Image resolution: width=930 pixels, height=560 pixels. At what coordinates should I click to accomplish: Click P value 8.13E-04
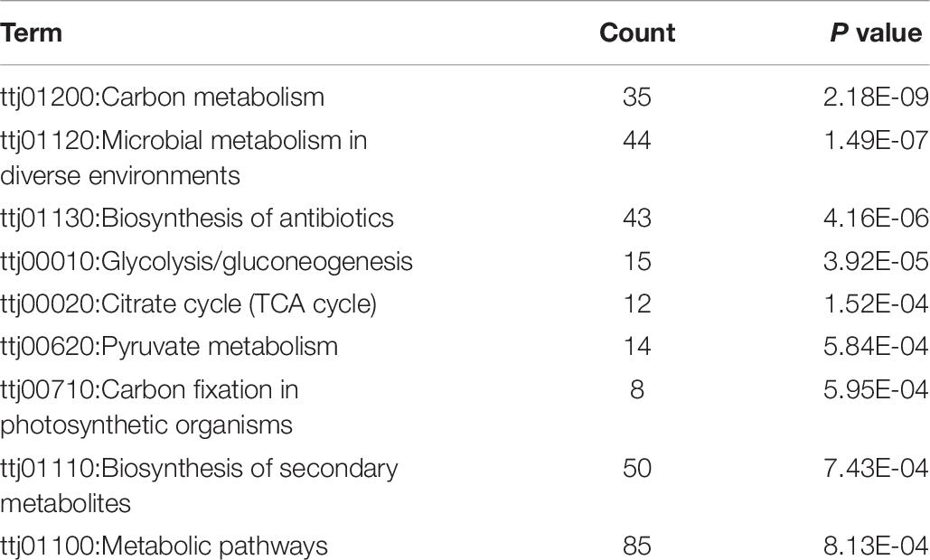[x=876, y=546]
